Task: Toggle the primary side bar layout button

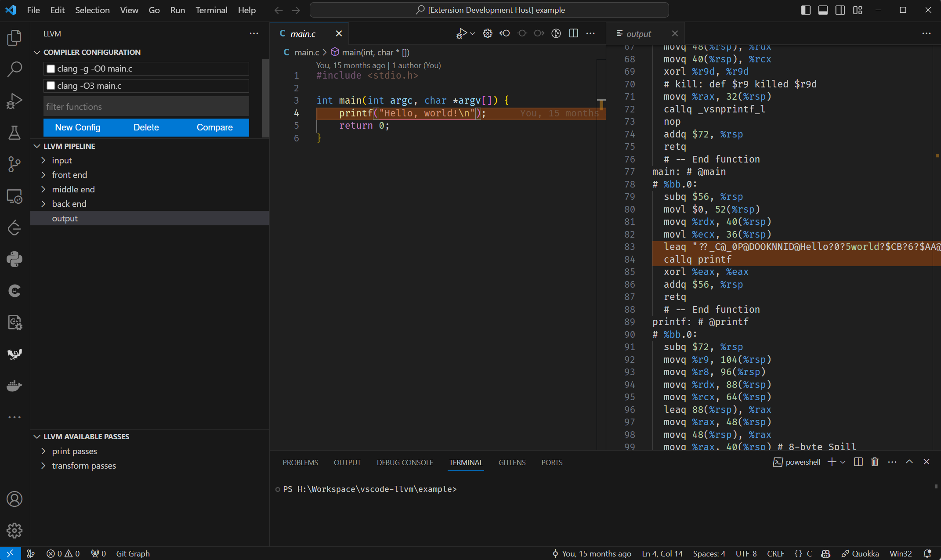Action: click(806, 10)
